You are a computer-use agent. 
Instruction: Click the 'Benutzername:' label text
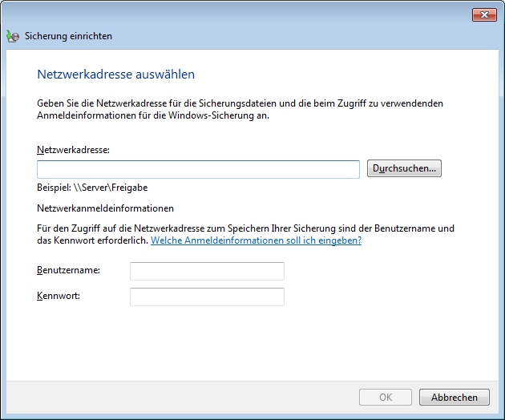[68, 271]
